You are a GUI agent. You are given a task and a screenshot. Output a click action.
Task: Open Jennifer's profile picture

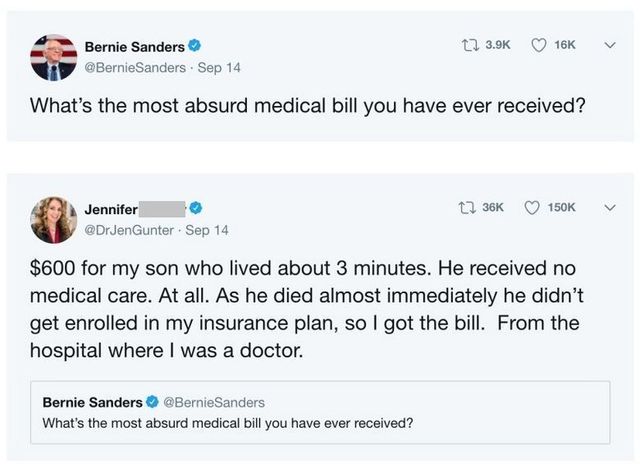click(x=55, y=219)
